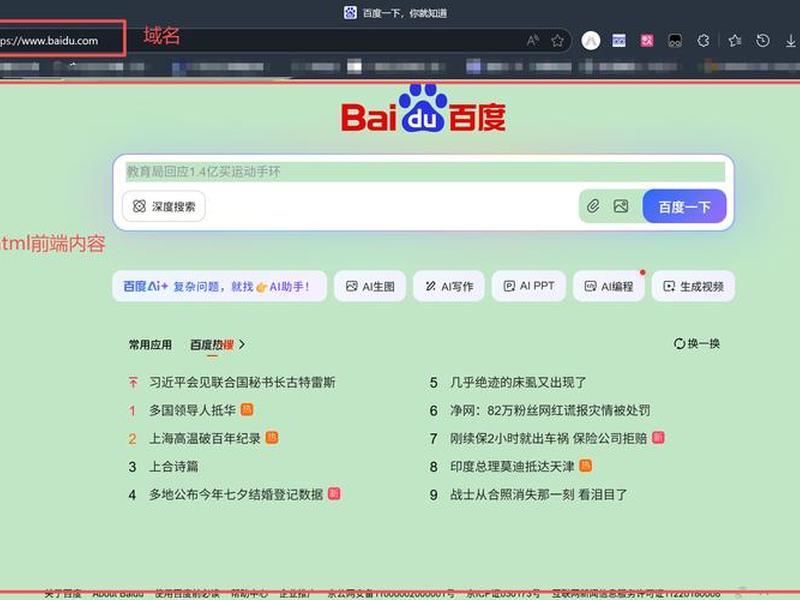The image size is (800, 600).
Task: Click the 百度一下，你就知道 browser tab
Action: pos(395,13)
